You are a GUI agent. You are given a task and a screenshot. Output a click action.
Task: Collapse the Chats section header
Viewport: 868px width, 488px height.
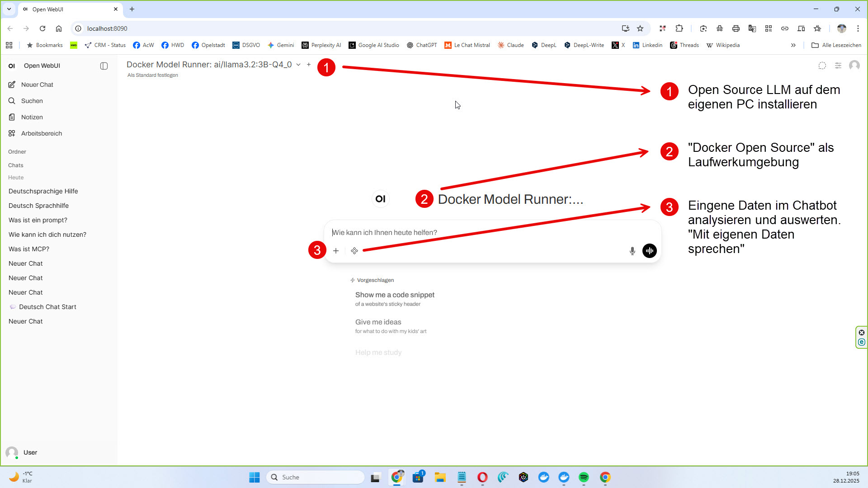16,165
